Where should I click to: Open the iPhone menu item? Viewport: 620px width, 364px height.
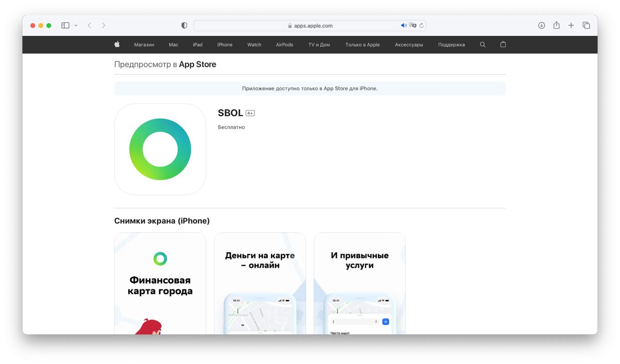pyautogui.click(x=225, y=45)
